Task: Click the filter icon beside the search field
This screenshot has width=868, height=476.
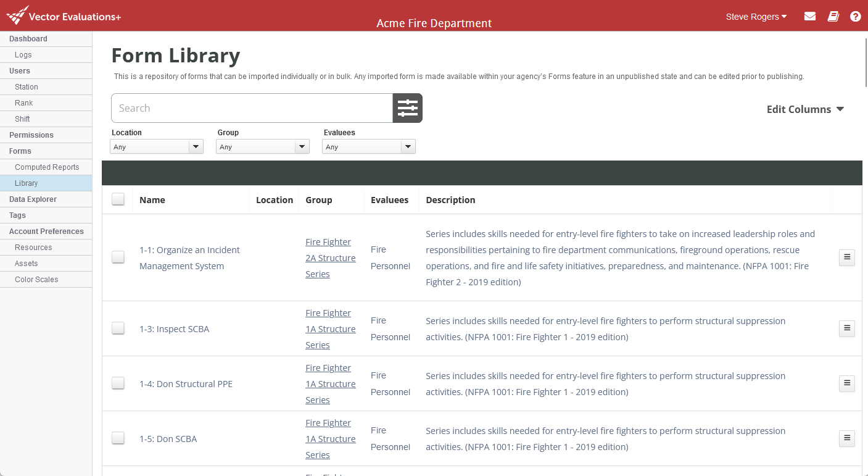Action: point(407,107)
